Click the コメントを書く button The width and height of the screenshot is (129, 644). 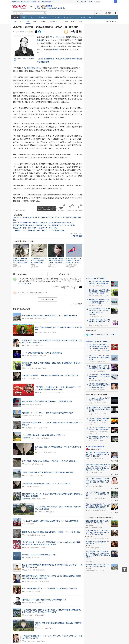tap(65, 274)
